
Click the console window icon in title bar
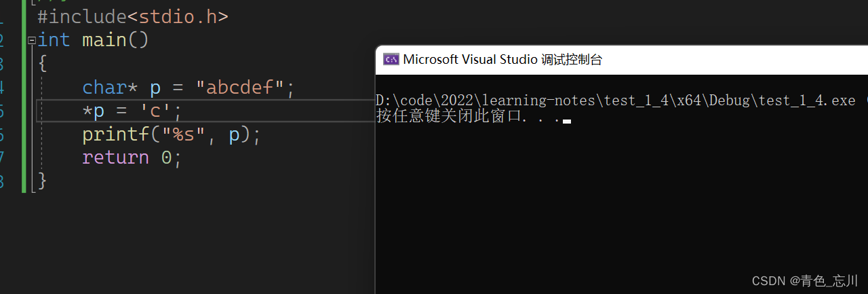391,59
